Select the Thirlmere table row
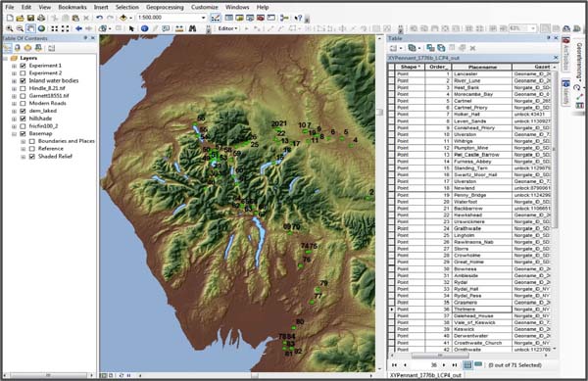The width and height of the screenshot is (588, 381). coord(472,310)
